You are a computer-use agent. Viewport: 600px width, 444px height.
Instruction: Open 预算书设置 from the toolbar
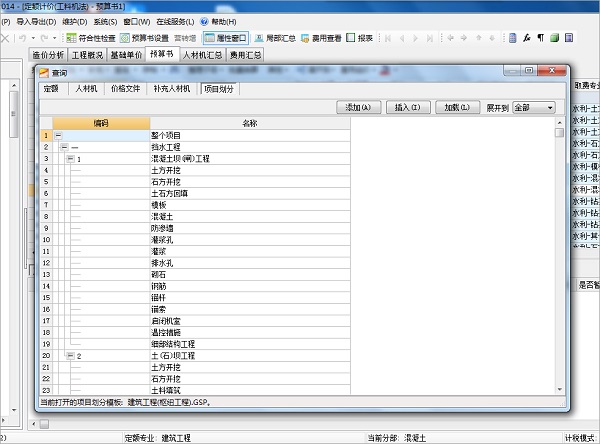pyautogui.click(x=147, y=37)
